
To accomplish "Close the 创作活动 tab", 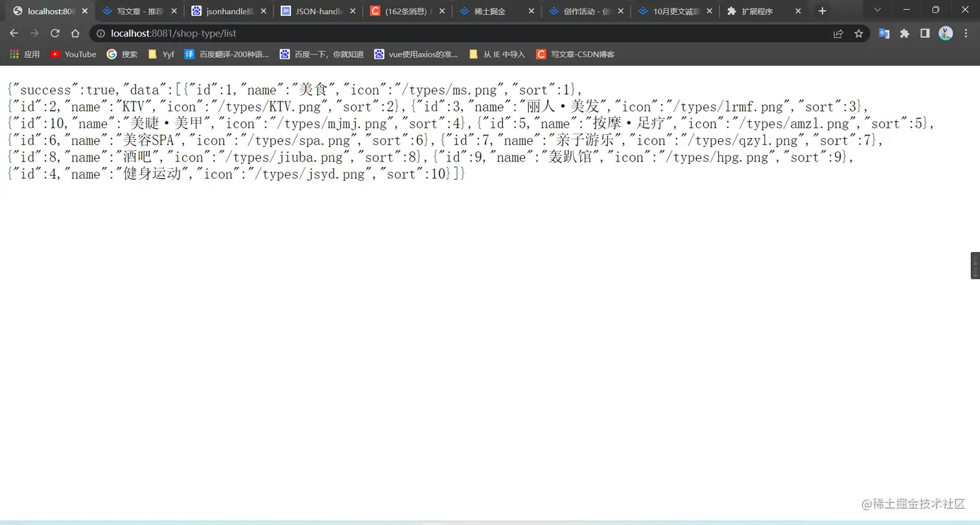I will point(621,11).
